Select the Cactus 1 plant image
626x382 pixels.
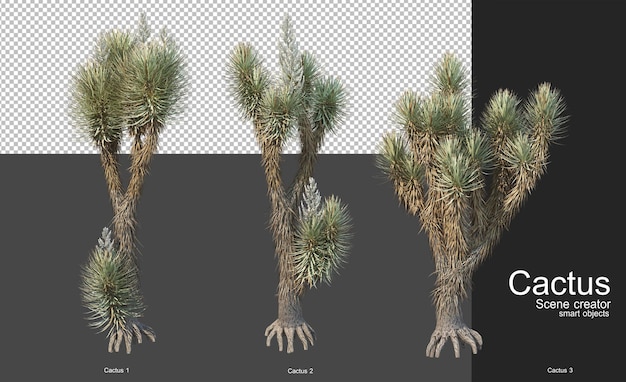point(128,184)
